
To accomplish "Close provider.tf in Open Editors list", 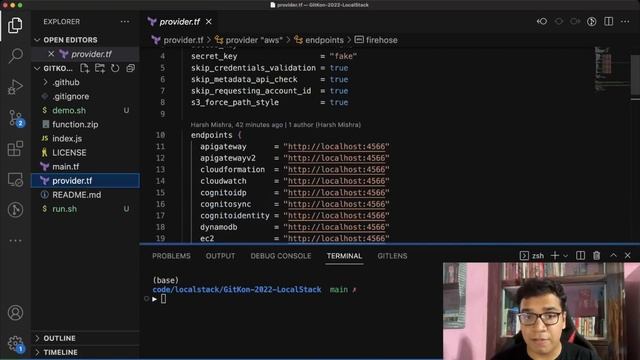I will 51,54.
